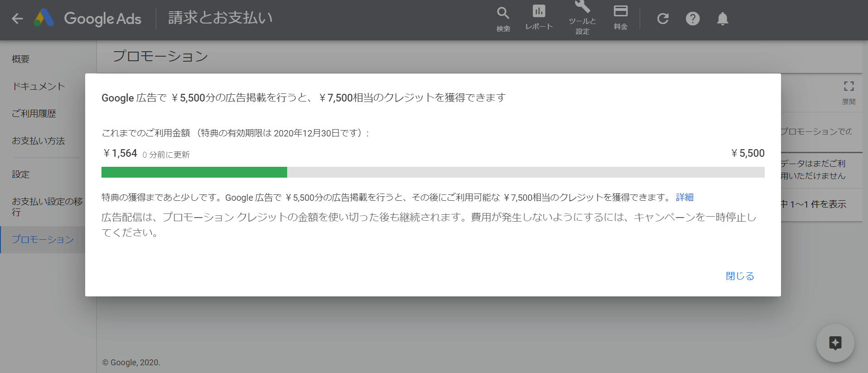Click the Google Ads logo

coord(87,19)
